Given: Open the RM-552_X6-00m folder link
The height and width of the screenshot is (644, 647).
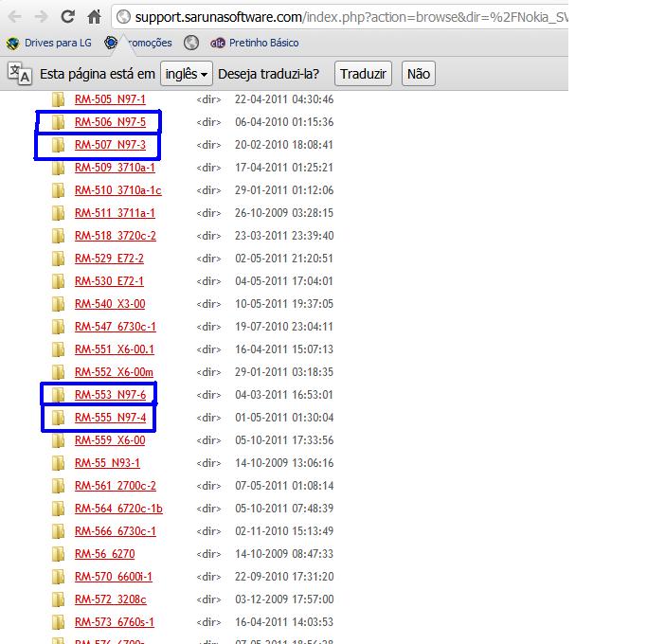Looking at the screenshot, I should [114, 371].
